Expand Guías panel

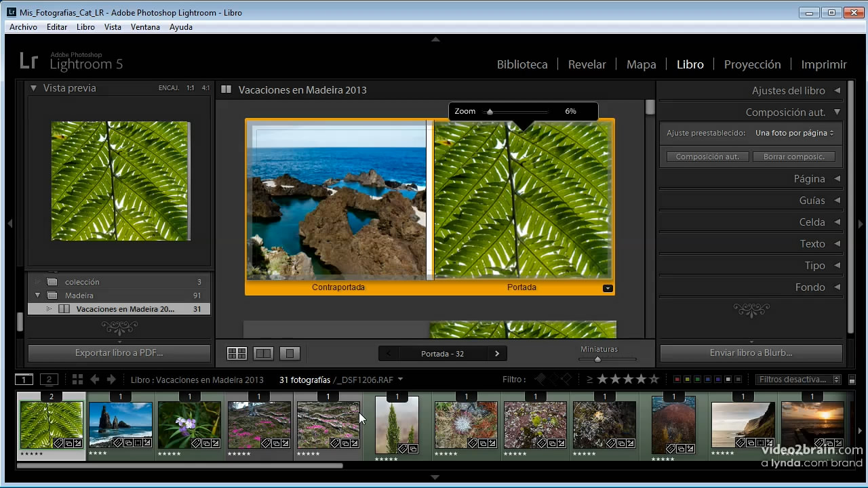point(837,200)
